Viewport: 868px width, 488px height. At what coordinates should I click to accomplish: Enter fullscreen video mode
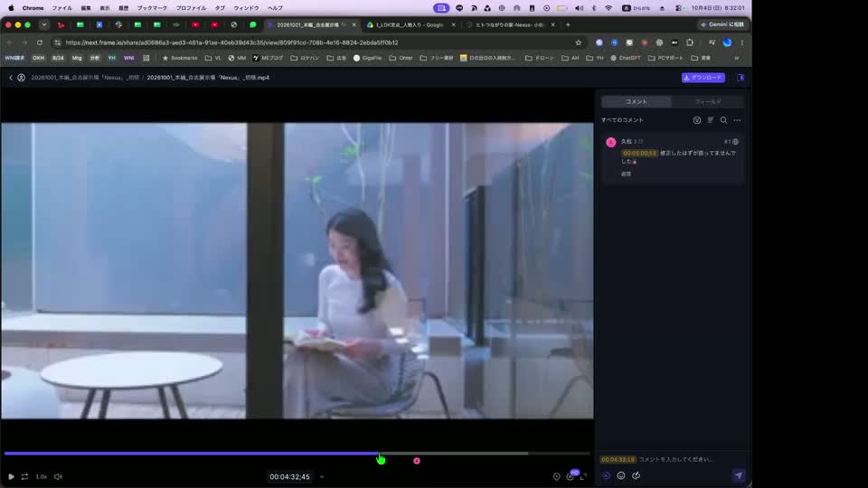583,476
